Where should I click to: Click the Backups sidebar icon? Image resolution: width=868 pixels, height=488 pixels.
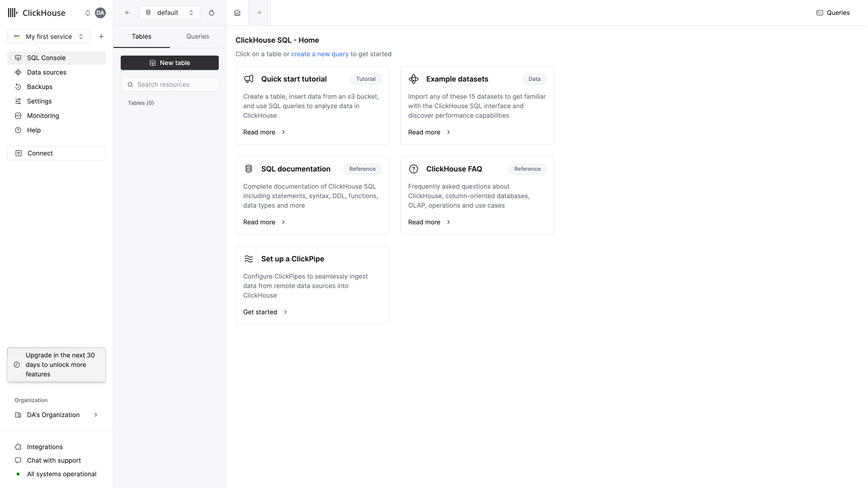18,86
